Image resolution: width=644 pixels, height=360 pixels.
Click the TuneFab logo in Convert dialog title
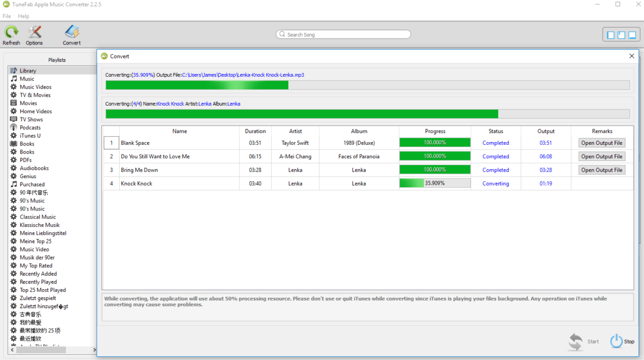click(x=104, y=56)
